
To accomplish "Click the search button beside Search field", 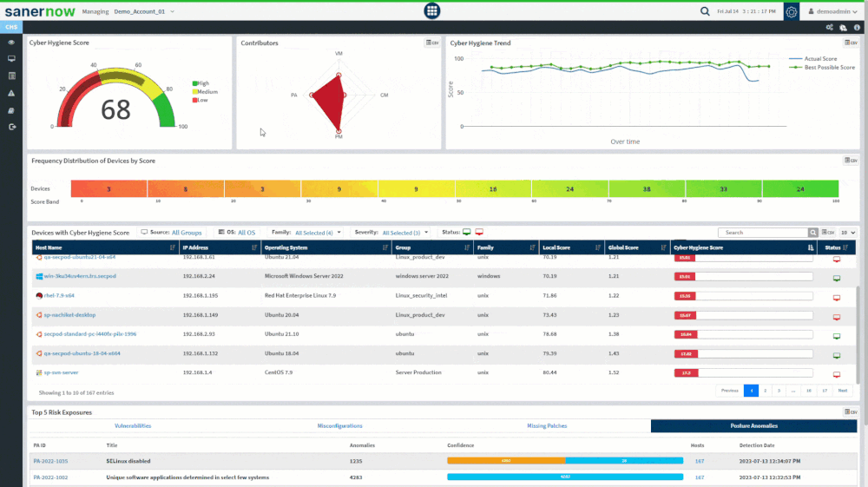I will coord(812,233).
